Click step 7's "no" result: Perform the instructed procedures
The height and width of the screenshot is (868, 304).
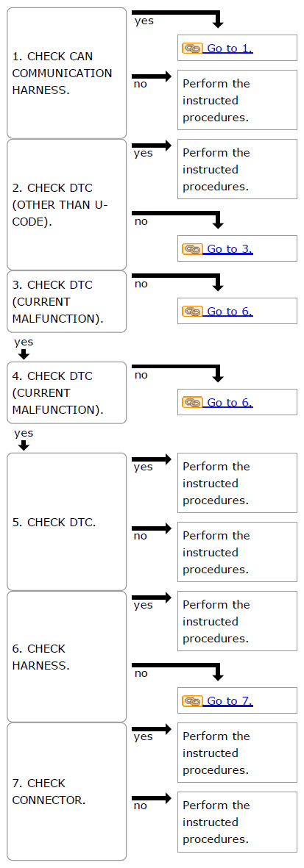pyautogui.click(x=238, y=822)
